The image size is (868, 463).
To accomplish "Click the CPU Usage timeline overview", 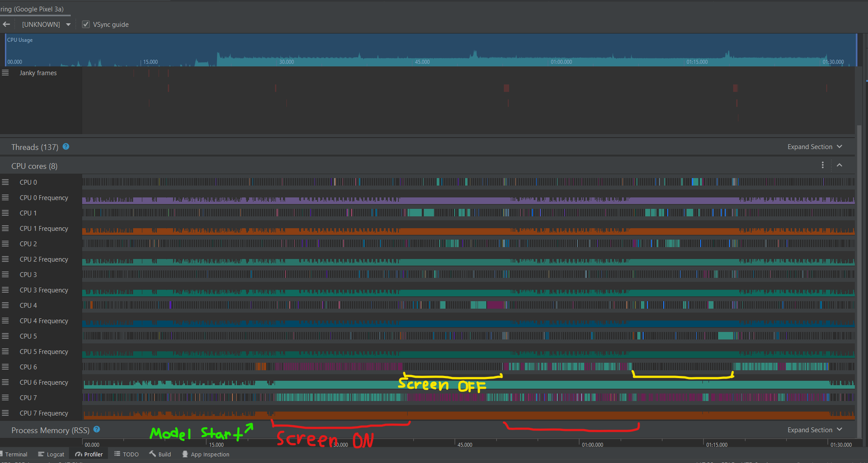I will pyautogui.click(x=430, y=50).
